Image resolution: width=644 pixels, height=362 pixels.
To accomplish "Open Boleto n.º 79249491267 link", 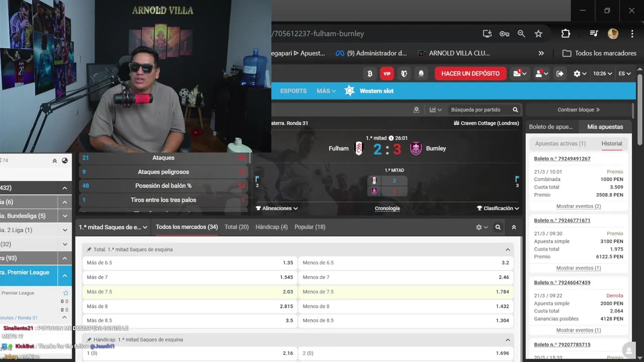I will [x=562, y=158].
